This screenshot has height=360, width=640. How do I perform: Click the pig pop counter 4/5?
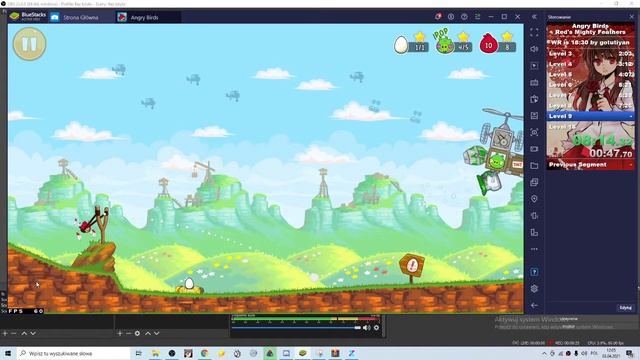[453, 42]
